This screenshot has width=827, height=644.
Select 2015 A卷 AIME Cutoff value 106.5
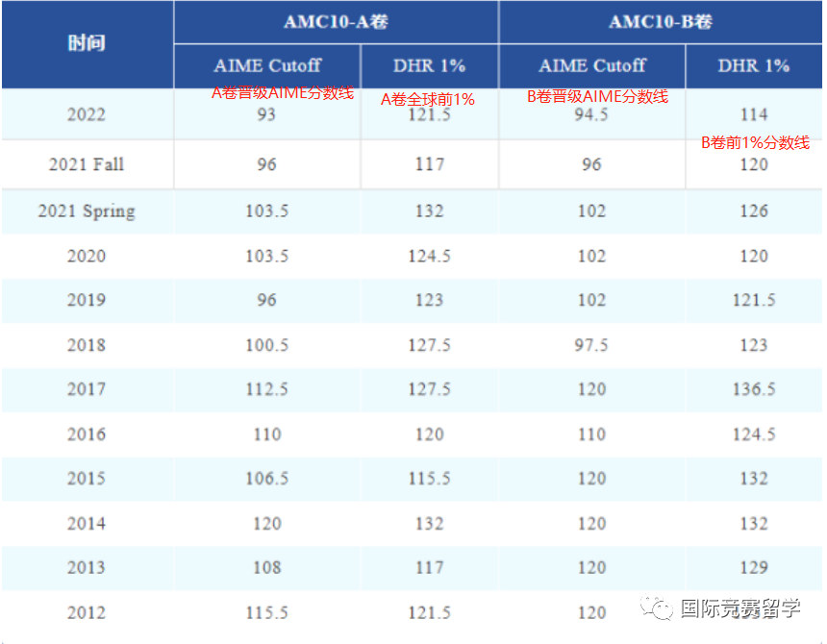[267, 479]
